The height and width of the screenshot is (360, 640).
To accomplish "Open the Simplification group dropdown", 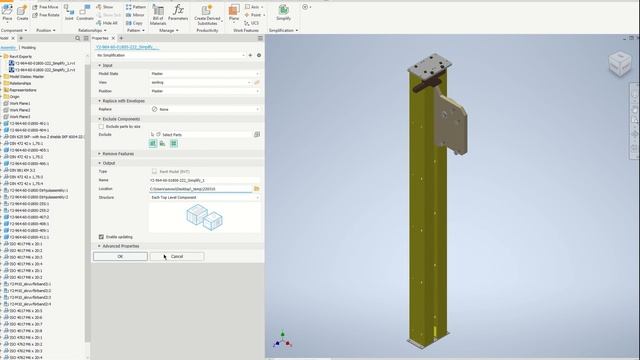I will pos(283,31).
